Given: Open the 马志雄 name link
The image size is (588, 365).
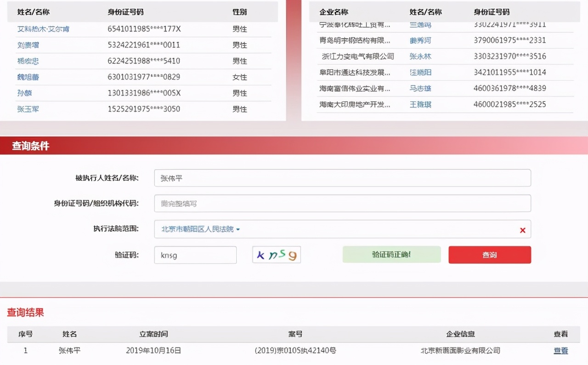Looking at the screenshot, I should 419,88.
